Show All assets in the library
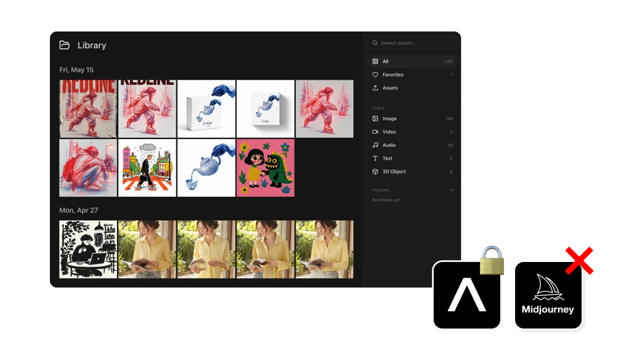The height and width of the screenshot is (360, 644). (412, 61)
